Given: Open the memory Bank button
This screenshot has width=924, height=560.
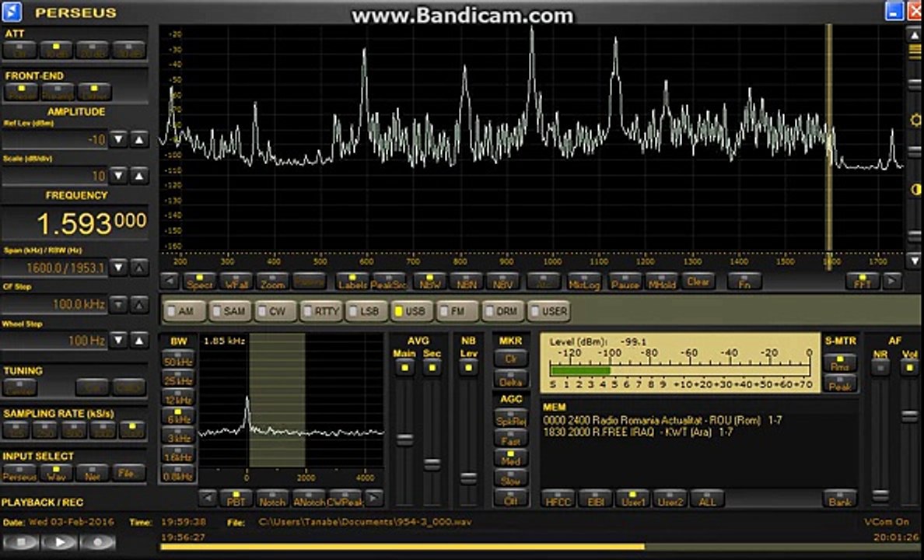Looking at the screenshot, I should coord(840,499).
